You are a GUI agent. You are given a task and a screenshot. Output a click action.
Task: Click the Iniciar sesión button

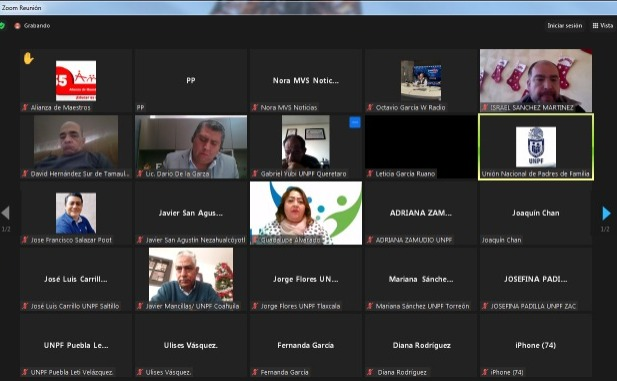(565, 26)
